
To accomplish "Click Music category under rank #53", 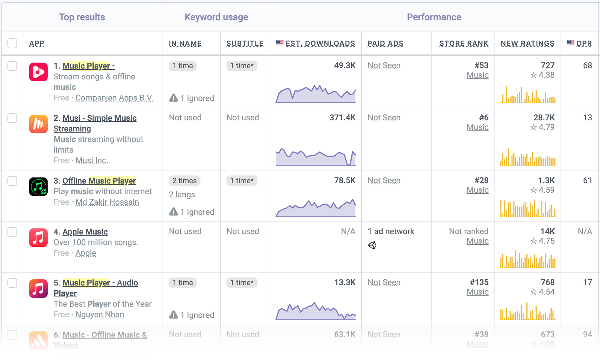I will tap(478, 75).
